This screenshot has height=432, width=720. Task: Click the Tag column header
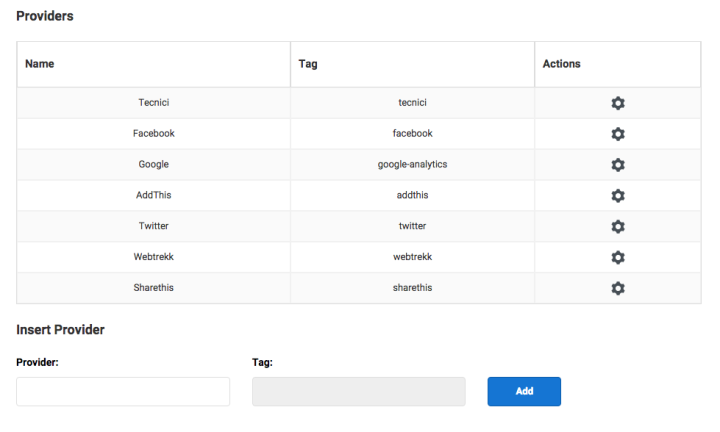click(308, 64)
